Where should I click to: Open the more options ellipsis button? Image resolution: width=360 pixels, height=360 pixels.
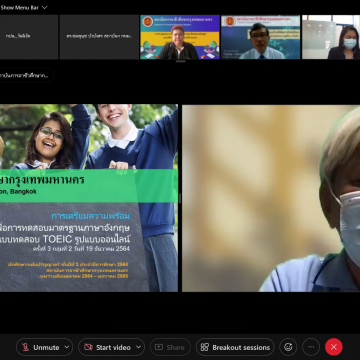click(x=311, y=347)
